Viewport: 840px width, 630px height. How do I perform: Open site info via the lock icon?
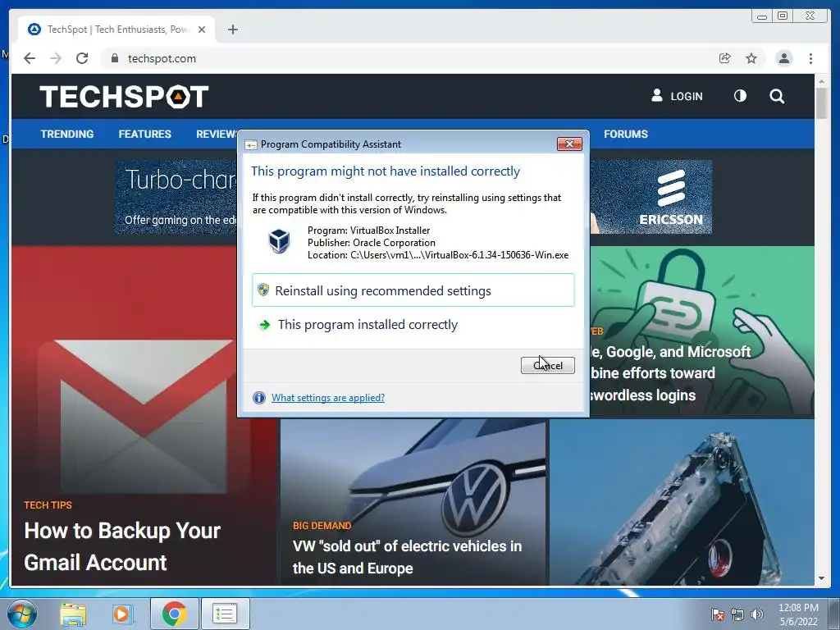(114, 58)
